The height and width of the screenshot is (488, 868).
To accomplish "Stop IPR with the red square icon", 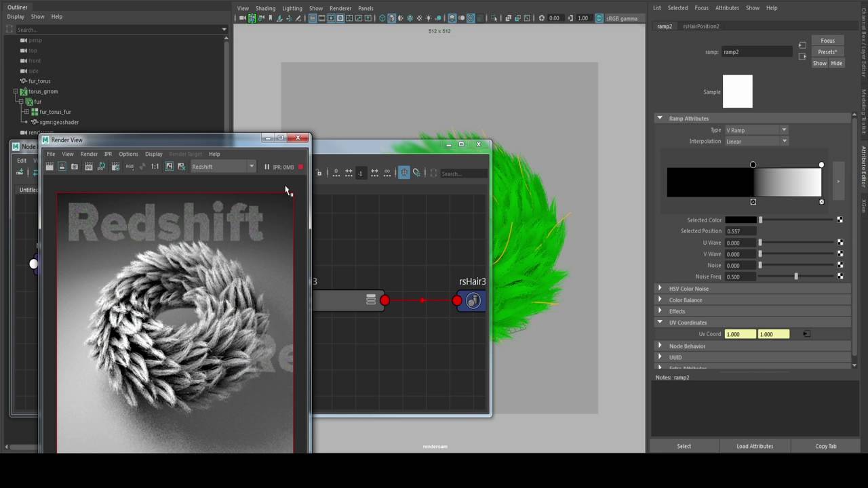I will [x=300, y=167].
